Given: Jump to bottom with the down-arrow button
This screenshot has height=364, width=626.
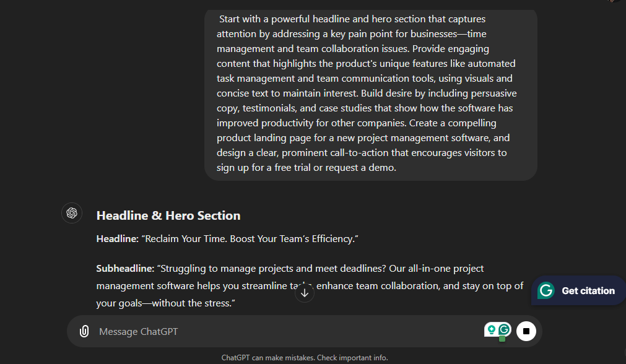Looking at the screenshot, I should [x=305, y=293].
